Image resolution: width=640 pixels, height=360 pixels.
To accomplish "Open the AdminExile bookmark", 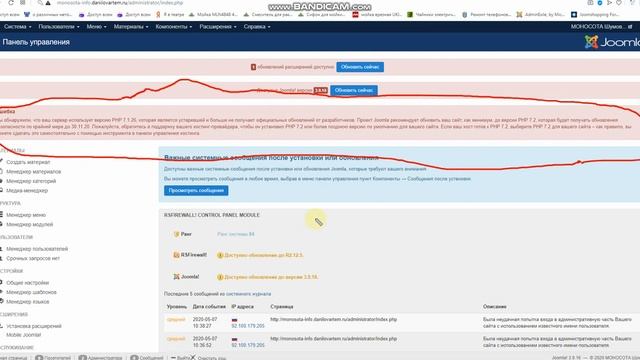I will (540, 14).
